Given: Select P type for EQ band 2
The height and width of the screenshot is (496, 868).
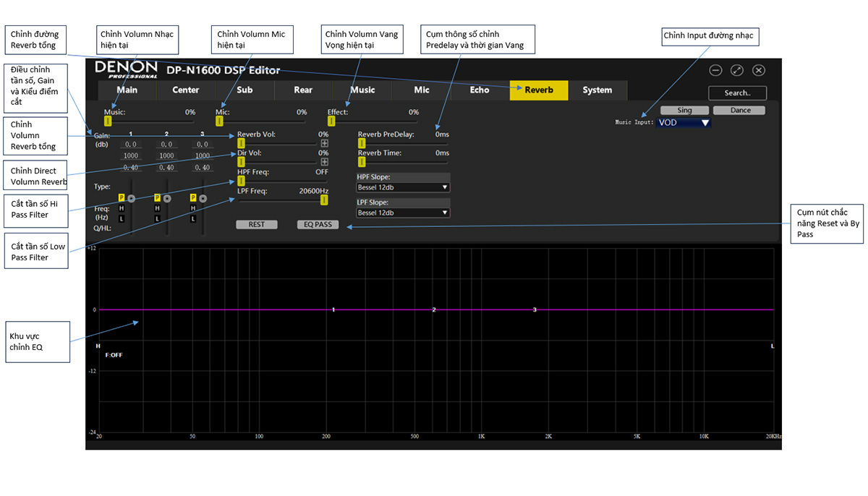Looking at the screenshot, I should (157, 198).
